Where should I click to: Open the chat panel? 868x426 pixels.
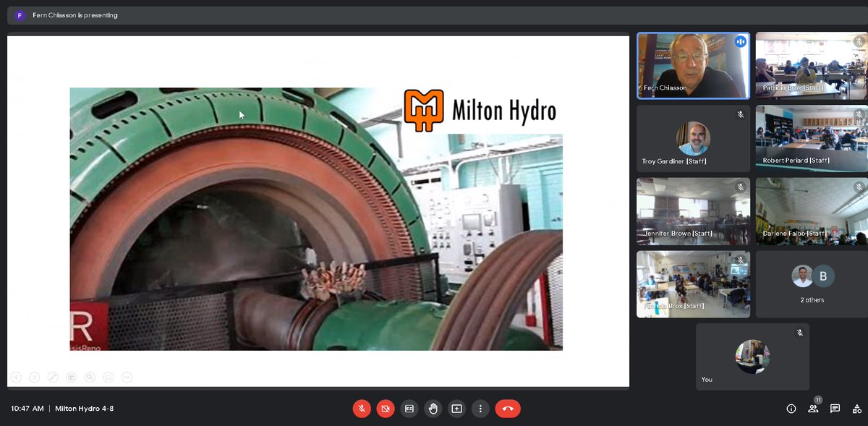[835, 409]
